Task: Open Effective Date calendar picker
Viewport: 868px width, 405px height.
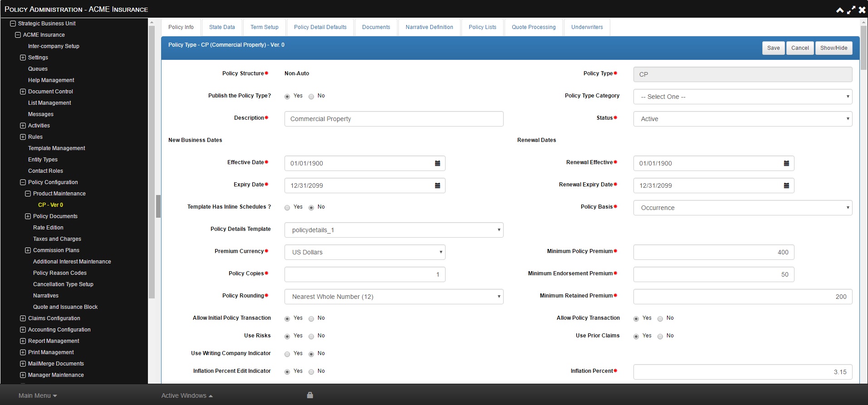Action: (437, 163)
